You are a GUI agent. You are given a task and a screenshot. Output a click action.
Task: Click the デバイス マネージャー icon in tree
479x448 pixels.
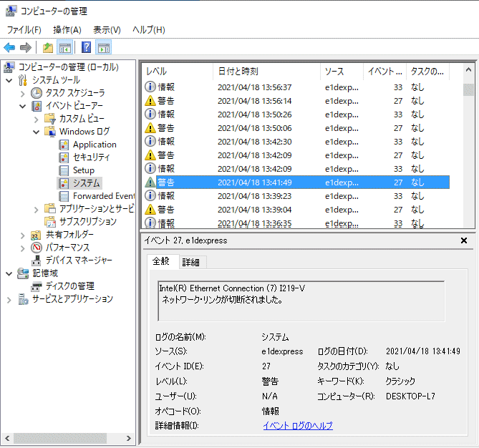click(37, 260)
